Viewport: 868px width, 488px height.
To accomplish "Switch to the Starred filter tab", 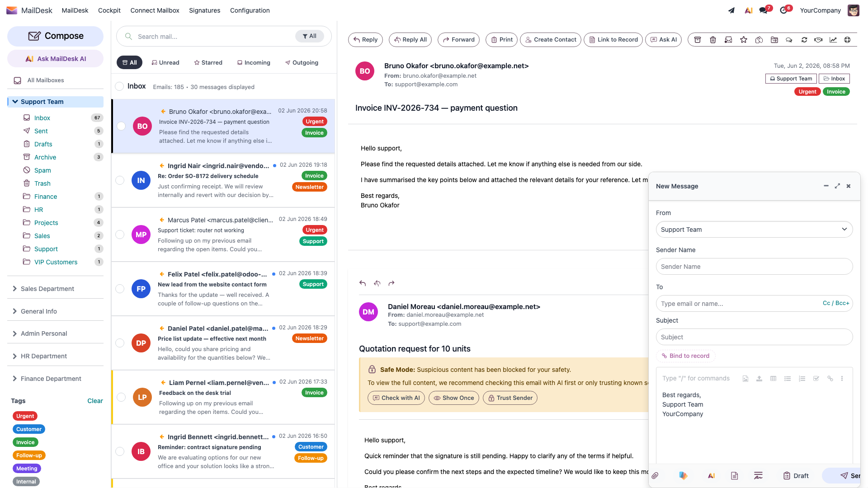I will coord(208,62).
